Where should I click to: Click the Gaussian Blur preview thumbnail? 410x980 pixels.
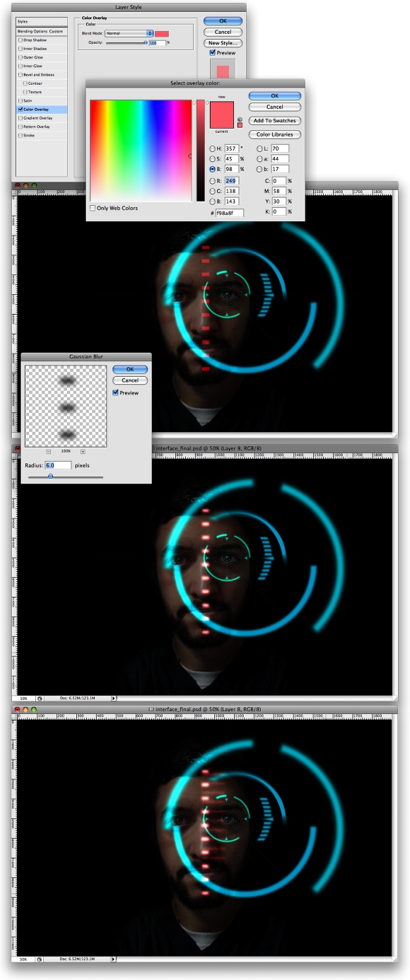(66, 406)
